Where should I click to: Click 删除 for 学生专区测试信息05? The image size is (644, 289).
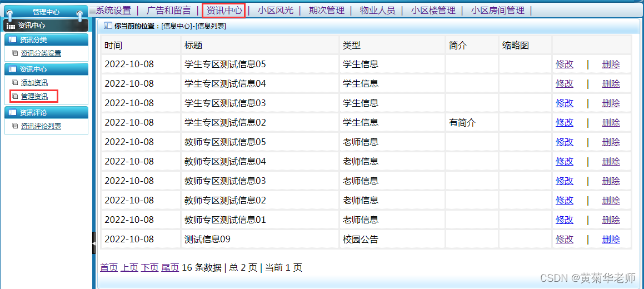(x=611, y=64)
